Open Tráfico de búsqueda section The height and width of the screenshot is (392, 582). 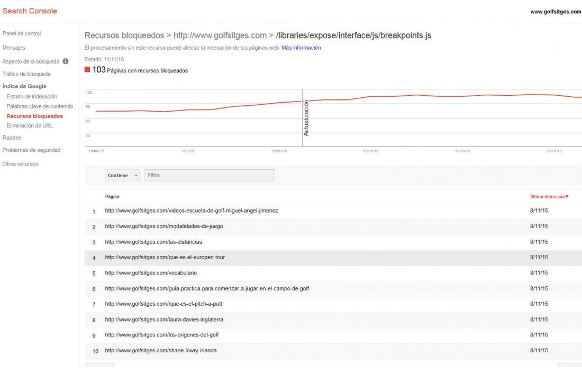coord(26,74)
